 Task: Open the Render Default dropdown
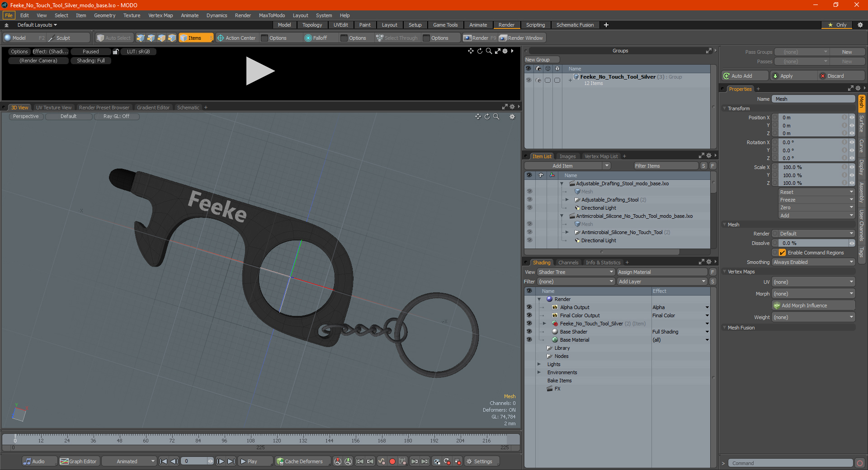coord(813,234)
